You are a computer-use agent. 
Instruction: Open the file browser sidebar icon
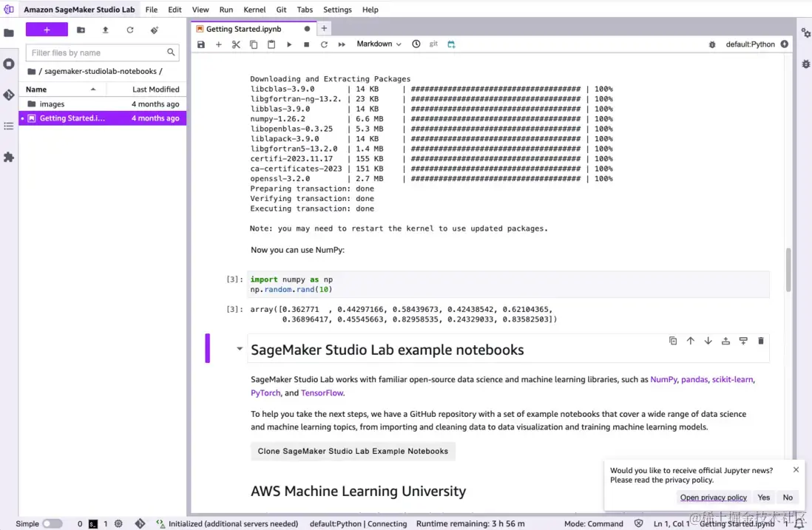click(9, 33)
